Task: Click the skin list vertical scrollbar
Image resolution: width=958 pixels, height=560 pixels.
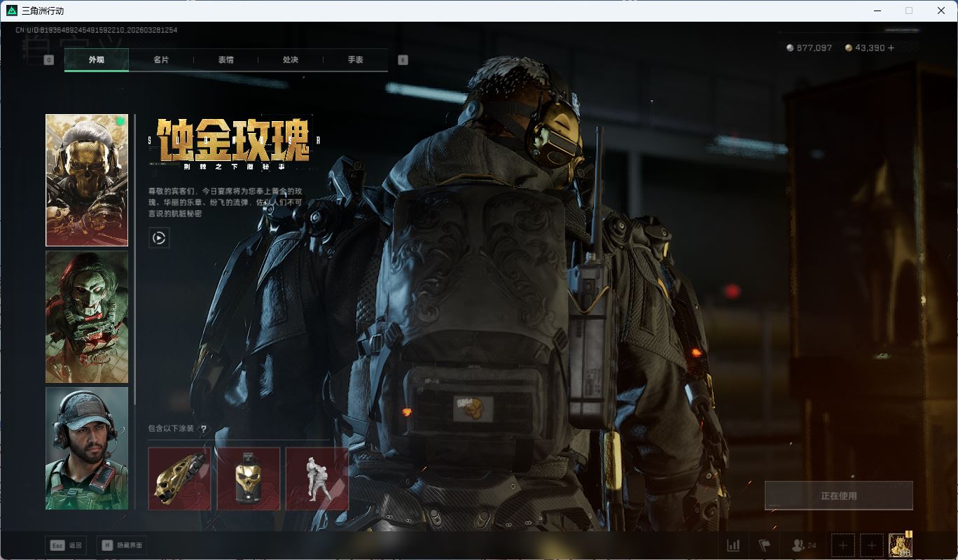Action: [x=134, y=259]
